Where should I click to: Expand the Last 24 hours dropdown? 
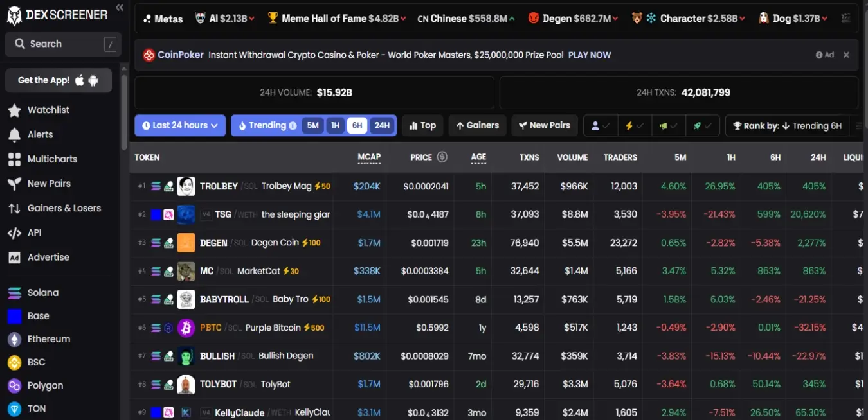(180, 125)
